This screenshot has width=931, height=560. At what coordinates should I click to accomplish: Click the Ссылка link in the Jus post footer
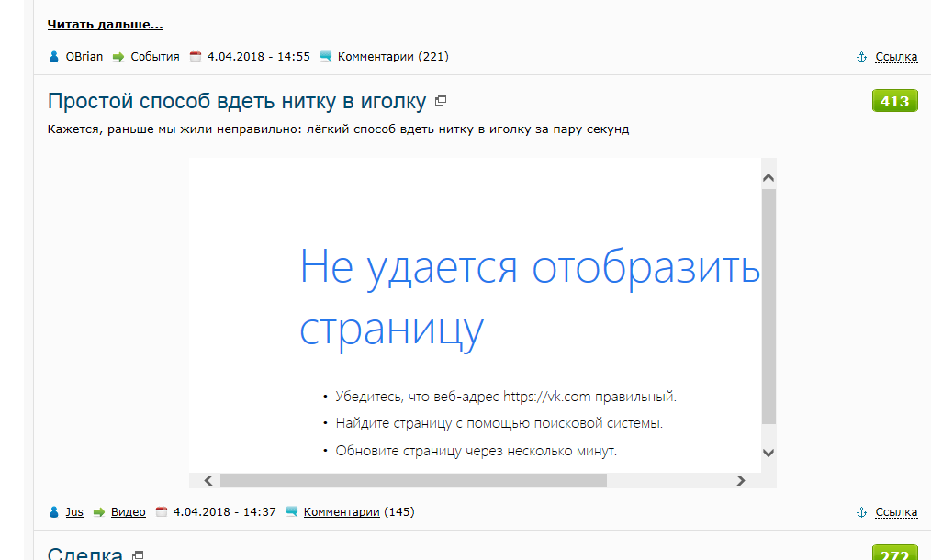(x=896, y=512)
